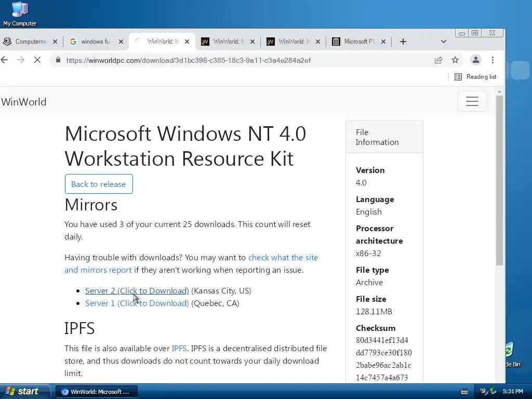
Task: Open the Reading list panel
Action: pos(475,77)
